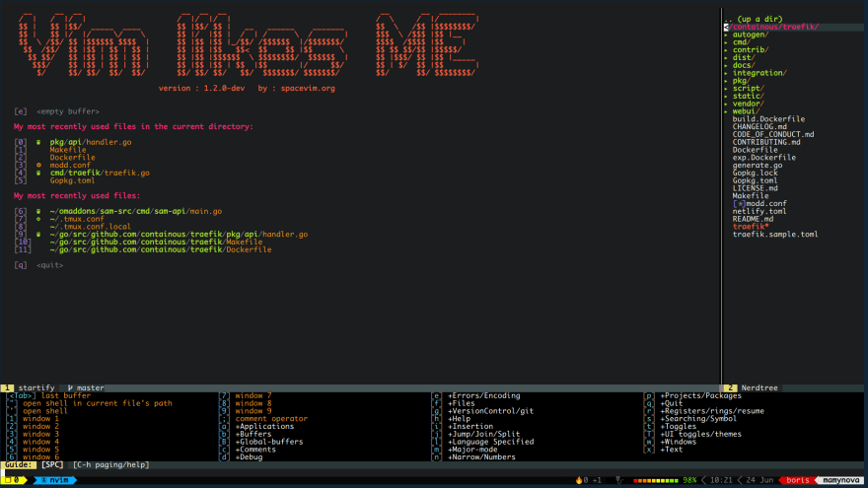Viewport: 868px width, 488px height.
Task: Click the icon next to modd.conf in startify
Action: click(38, 165)
